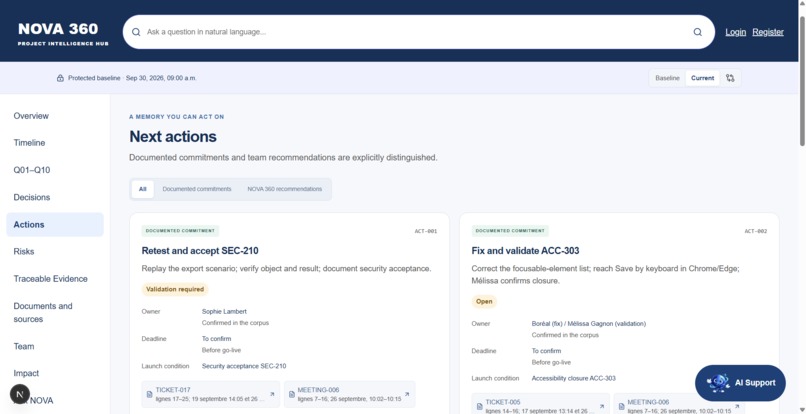The width and height of the screenshot is (806, 414).
Task: Open Documents and sources page
Action: (x=55, y=313)
